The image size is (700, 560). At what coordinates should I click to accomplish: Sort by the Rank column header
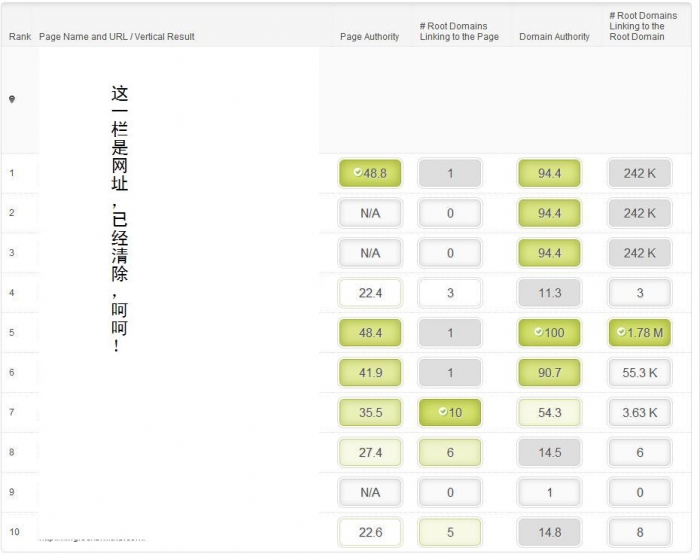(x=19, y=37)
